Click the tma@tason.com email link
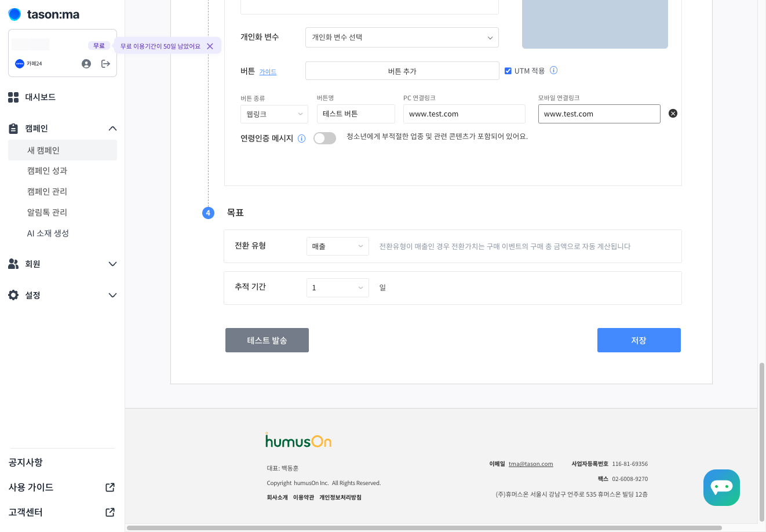This screenshot has height=532, width=766. click(531, 464)
